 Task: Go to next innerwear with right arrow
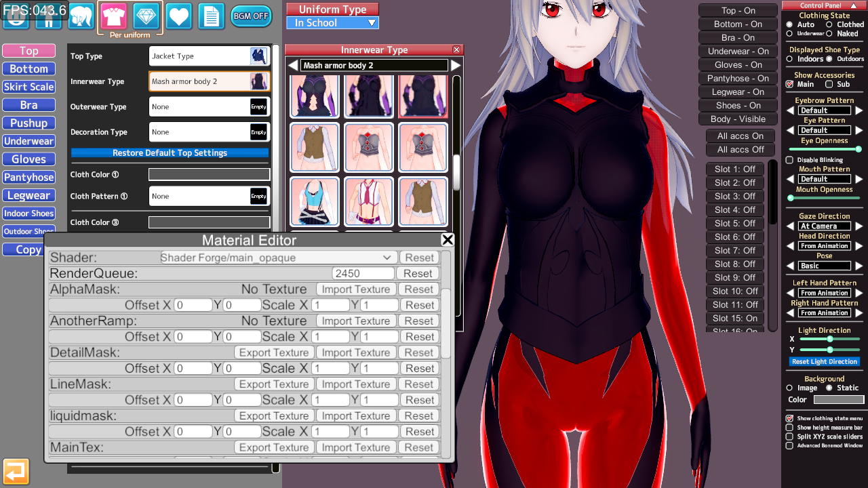(456, 66)
